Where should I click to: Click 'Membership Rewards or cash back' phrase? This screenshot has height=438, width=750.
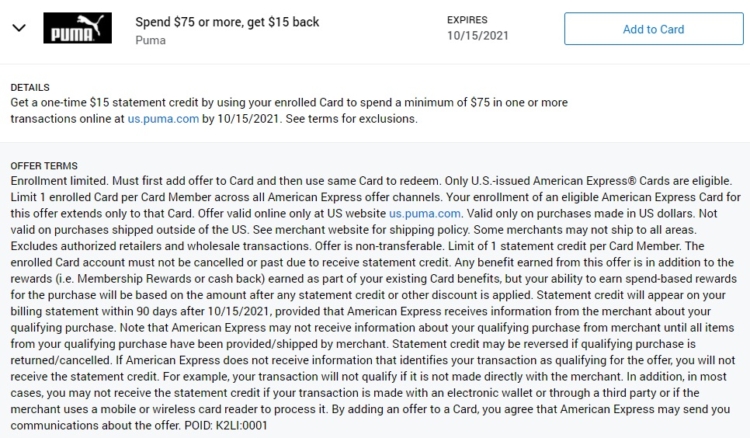tap(171, 278)
